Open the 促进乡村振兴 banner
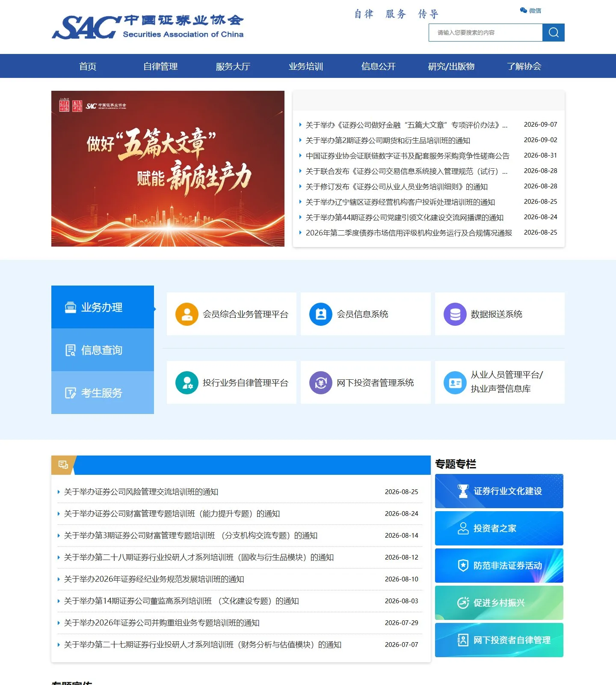Viewport: 616px width, 685px height. 499,603
